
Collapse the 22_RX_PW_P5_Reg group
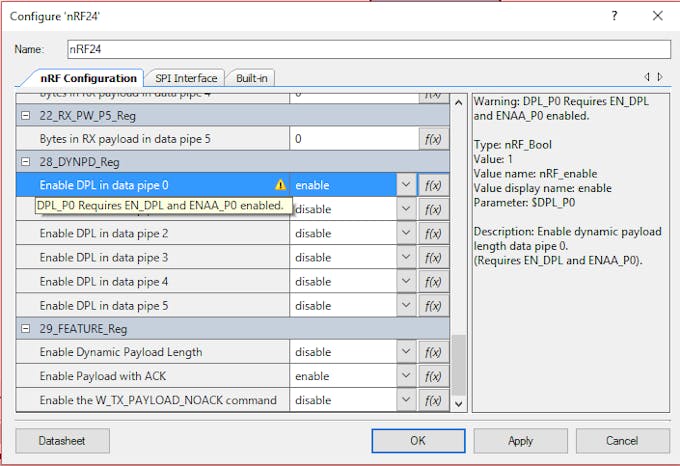pyautogui.click(x=26, y=116)
